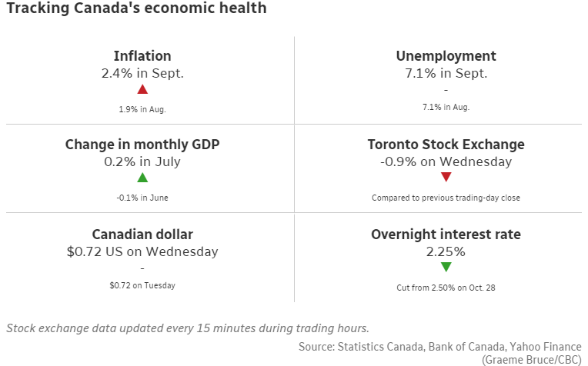Viewport: 588px width, 366px height.
Task: Click the 'Tracking Canada's economic health' title
Action: coord(136,9)
